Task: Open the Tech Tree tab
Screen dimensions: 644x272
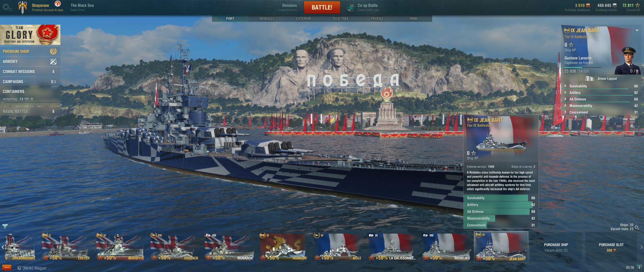Action: [x=340, y=18]
